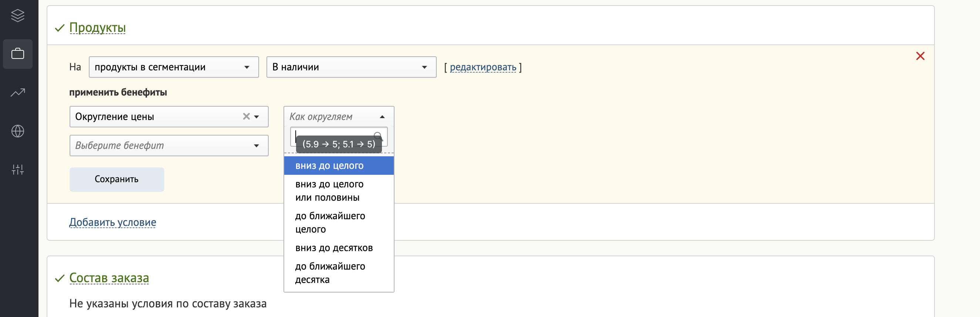
Task: Choose 'вниз до целого или половины'
Action: click(x=339, y=191)
